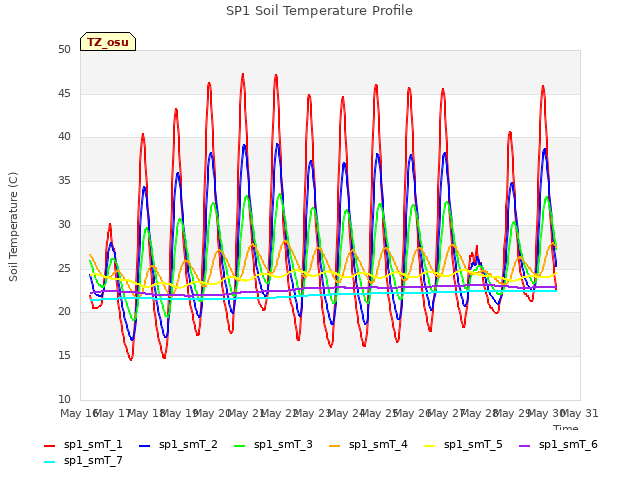Viewport: 640px width, 480px height.
Task: Toggle the sp1_smT_7 legend entry
Action: coord(83,461)
